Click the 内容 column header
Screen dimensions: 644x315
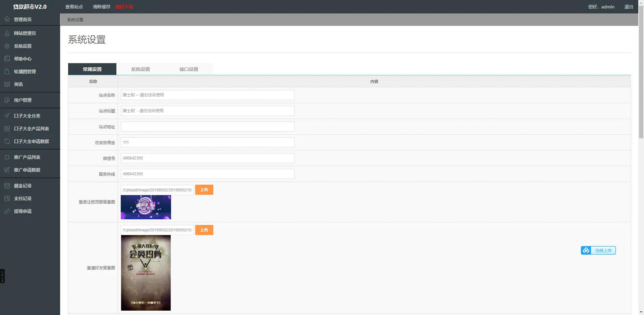[x=374, y=82]
